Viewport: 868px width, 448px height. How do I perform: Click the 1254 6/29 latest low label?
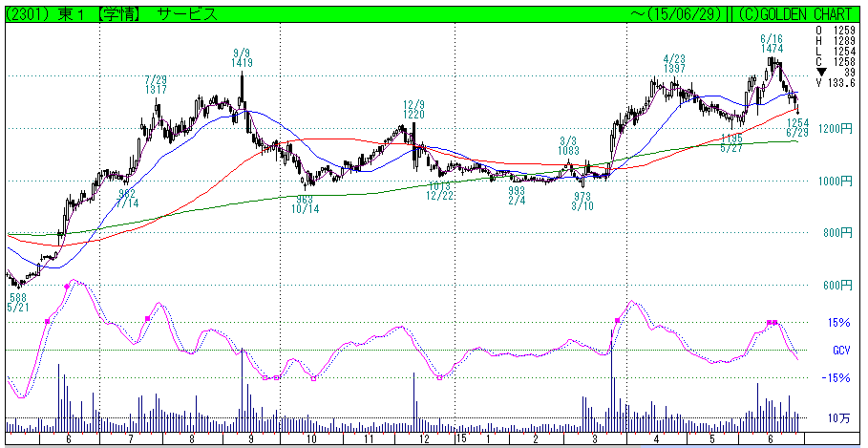[x=797, y=127]
